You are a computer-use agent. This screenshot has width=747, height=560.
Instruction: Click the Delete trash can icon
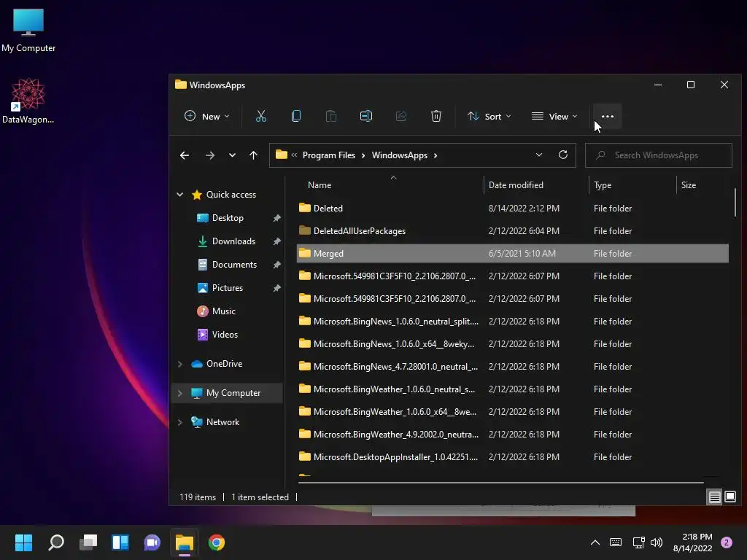point(436,116)
